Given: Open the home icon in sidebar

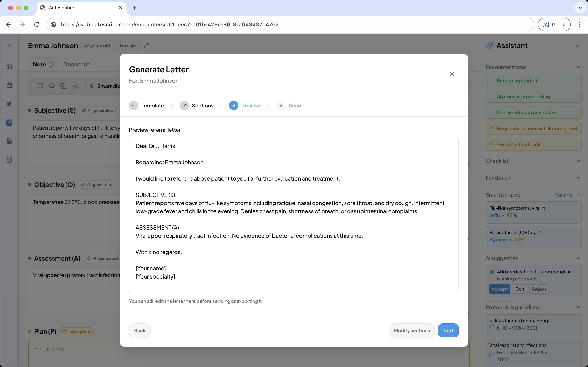Looking at the screenshot, I should pyautogui.click(x=9, y=66).
